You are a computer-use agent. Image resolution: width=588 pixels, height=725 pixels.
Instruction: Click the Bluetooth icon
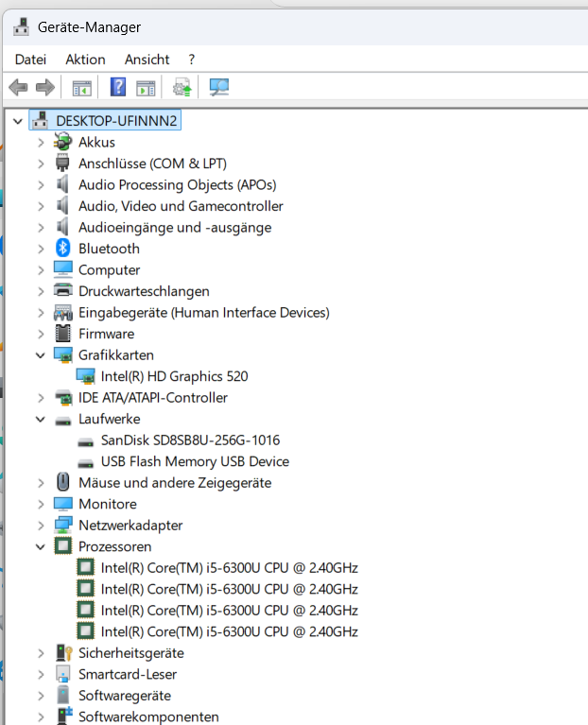click(x=63, y=249)
